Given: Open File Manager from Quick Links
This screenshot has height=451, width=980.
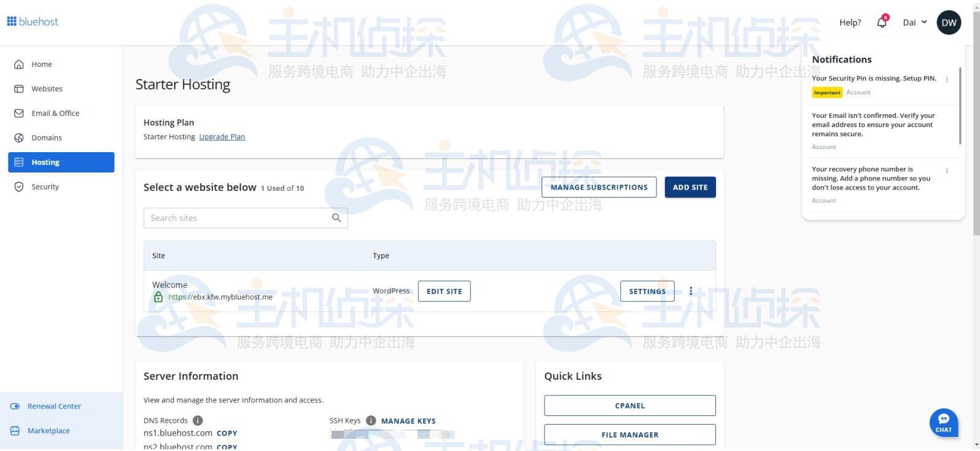Looking at the screenshot, I should pyautogui.click(x=630, y=434).
